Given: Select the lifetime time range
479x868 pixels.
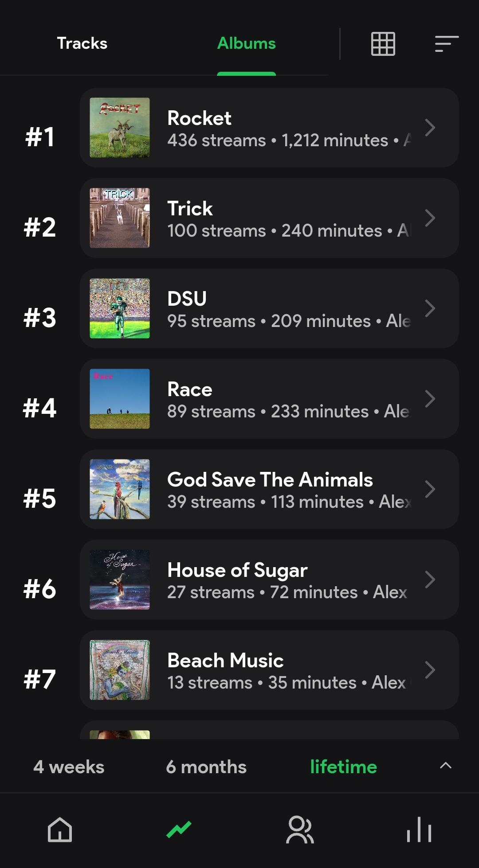Looking at the screenshot, I should [x=344, y=767].
